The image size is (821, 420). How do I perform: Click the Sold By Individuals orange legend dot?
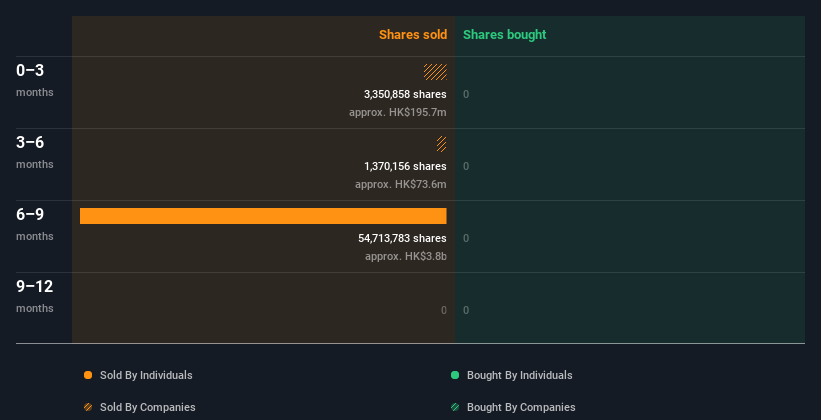point(88,375)
